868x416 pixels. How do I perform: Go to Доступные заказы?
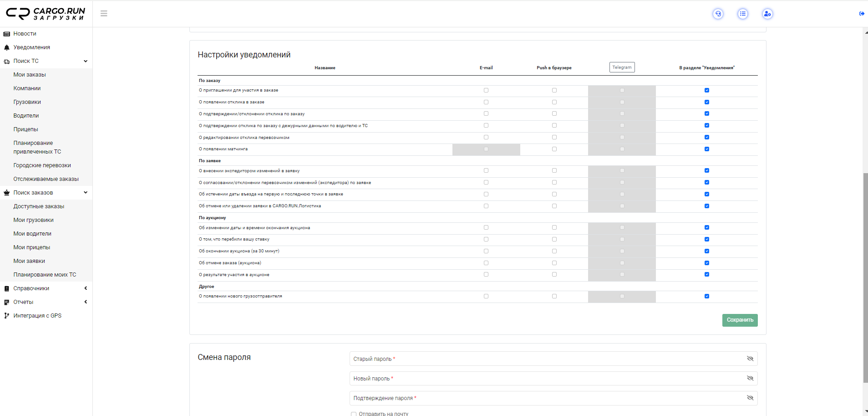coord(39,206)
